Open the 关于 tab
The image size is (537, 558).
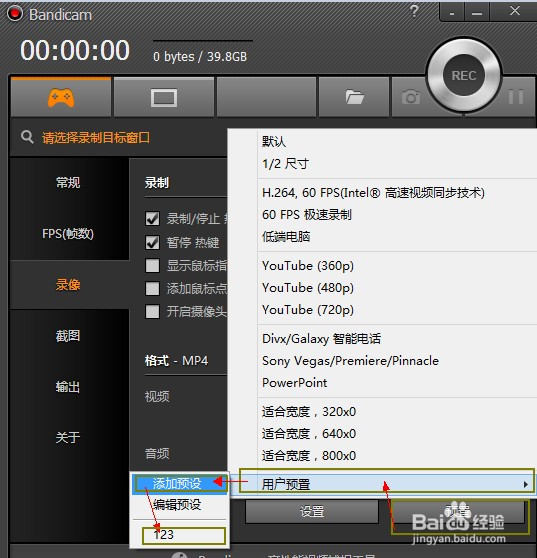tap(68, 437)
